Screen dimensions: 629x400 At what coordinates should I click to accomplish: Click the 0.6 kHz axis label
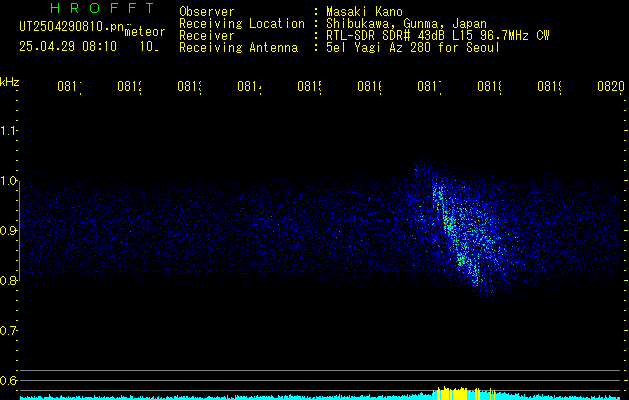8,380
